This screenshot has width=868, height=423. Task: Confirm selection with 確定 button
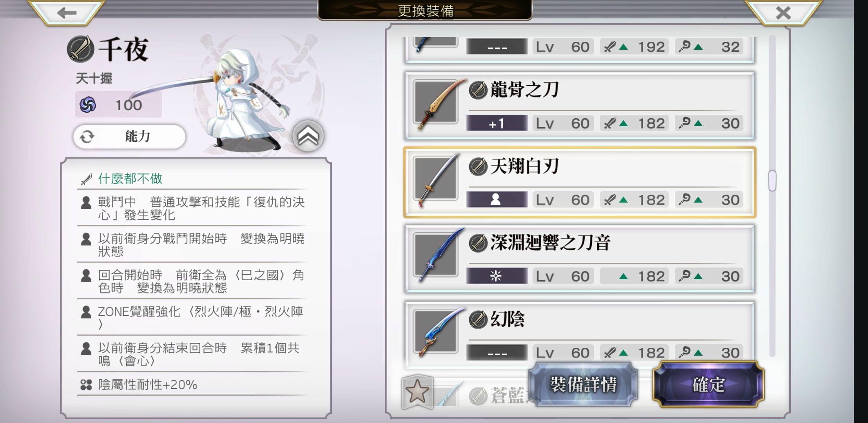click(x=709, y=385)
